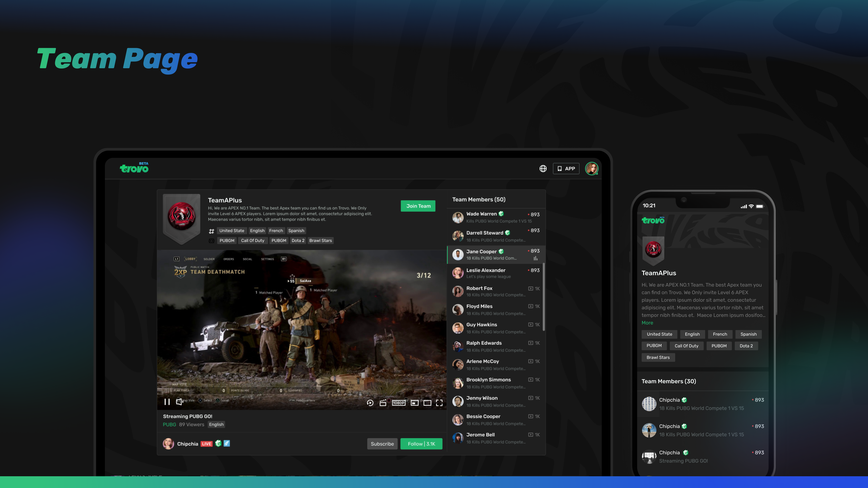Toggle theater mode in player
The height and width of the screenshot is (488, 868).
(x=427, y=403)
